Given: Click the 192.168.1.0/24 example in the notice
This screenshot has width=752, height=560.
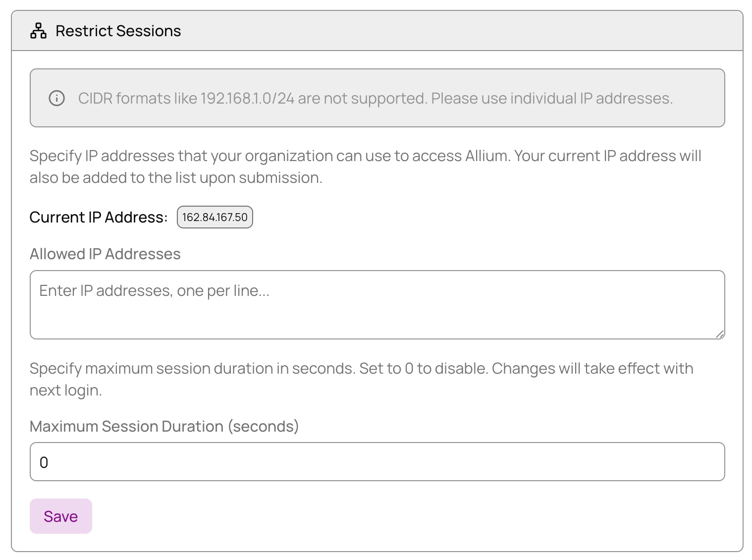Looking at the screenshot, I should point(247,98).
